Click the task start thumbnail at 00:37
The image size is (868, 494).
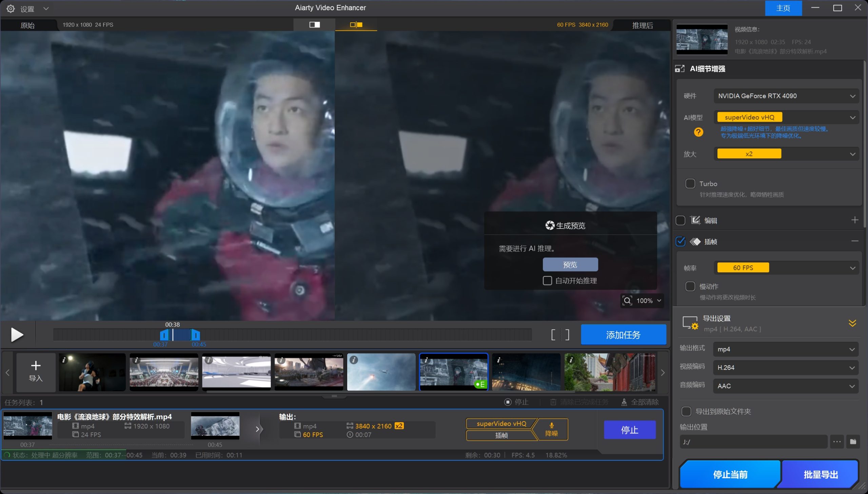(x=28, y=426)
